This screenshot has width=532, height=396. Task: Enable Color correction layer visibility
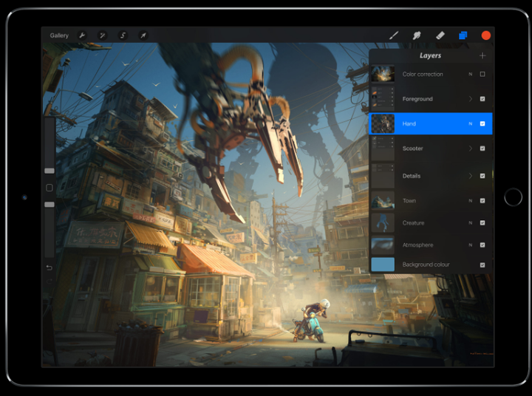point(482,74)
